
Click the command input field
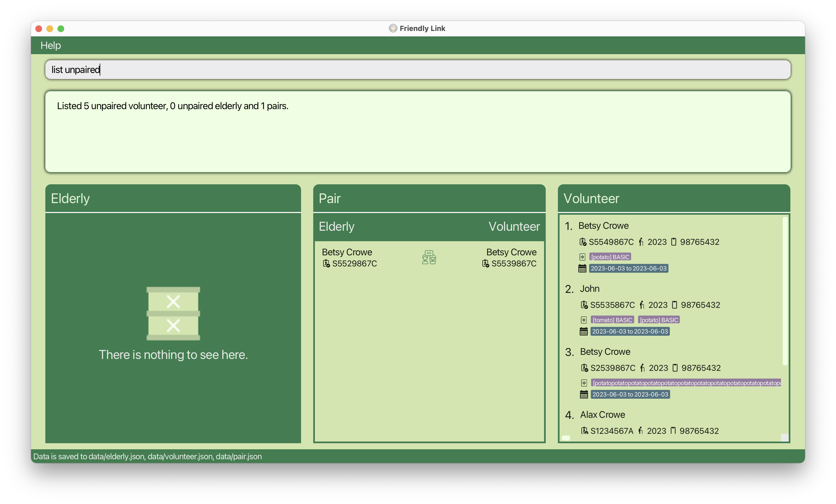click(x=417, y=70)
